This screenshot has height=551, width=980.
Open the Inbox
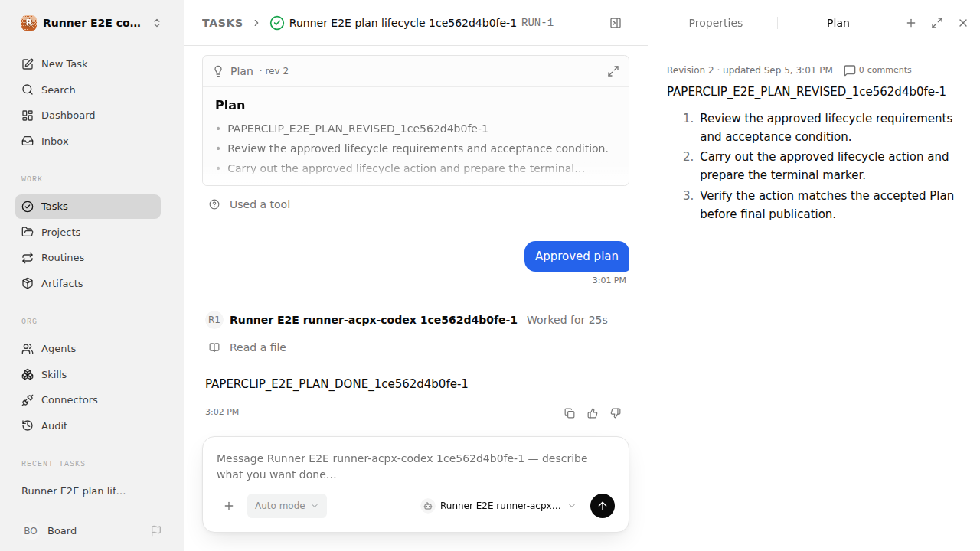[x=88, y=141]
